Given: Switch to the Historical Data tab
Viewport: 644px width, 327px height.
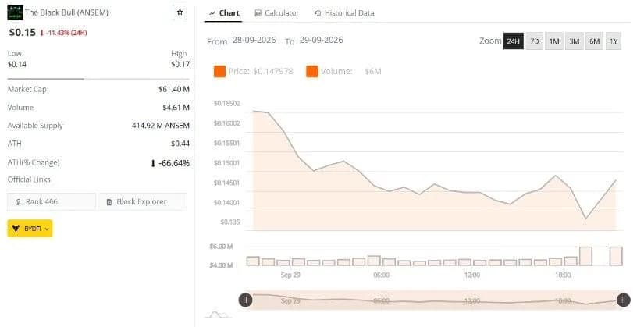Looking at the screenshot, I should pos(344,13).
